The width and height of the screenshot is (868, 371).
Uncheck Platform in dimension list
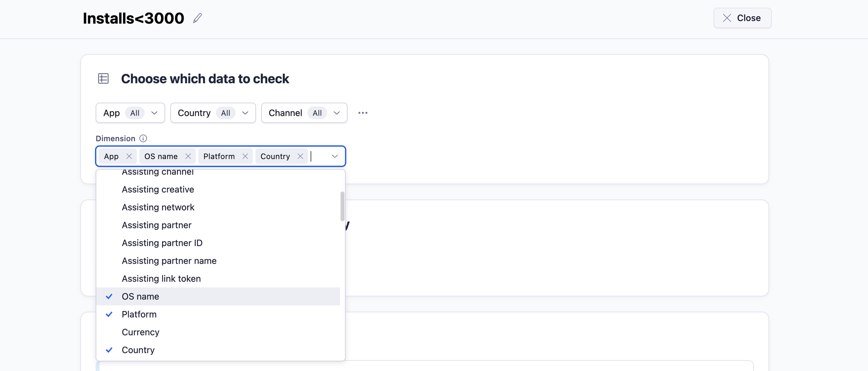point(139,314)
